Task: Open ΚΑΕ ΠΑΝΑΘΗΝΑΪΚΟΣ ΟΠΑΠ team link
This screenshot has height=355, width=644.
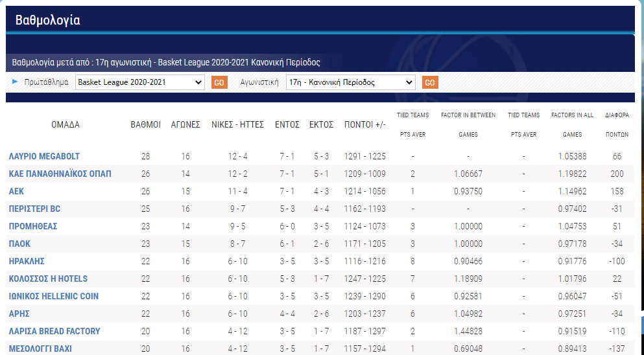Action: click(x=60, y=174)
